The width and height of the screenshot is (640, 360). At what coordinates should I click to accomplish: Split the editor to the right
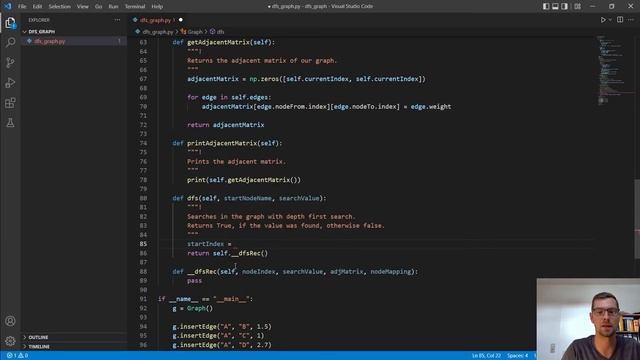[x=620, y=20]
